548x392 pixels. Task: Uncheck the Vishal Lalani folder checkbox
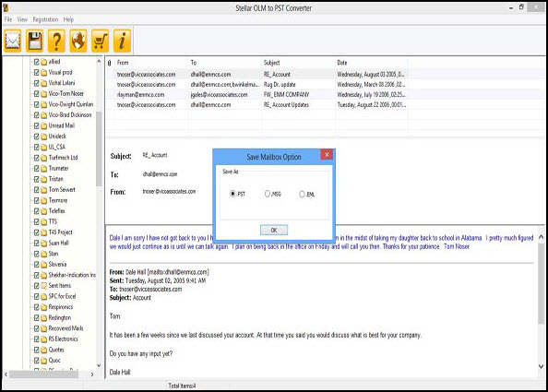[x=36, y=83]
